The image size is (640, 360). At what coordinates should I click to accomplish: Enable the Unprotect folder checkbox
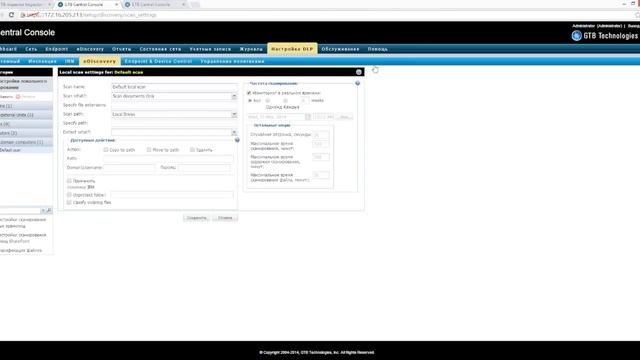69,195
